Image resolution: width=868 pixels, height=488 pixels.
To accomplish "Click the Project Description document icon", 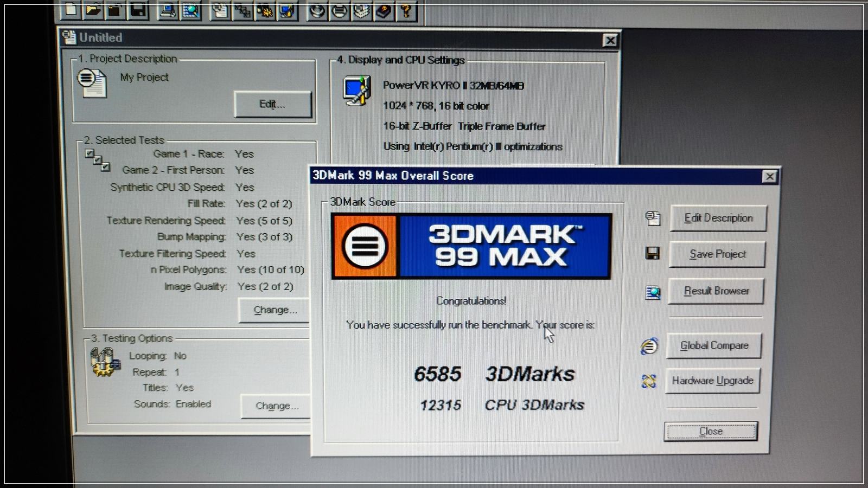I will click(x=92, y=84).
